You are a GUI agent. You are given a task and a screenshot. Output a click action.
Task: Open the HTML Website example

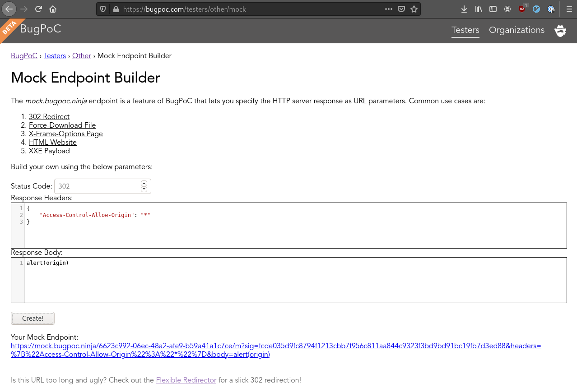pyautogui.click(x=53, y=143)
